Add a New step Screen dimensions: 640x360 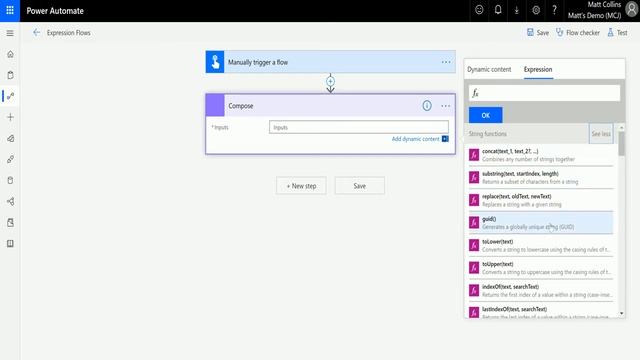(301, 186)
